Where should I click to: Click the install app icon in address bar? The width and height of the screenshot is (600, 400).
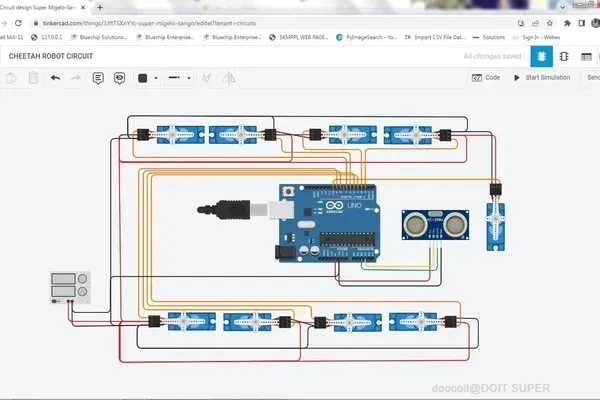[x=521, y=23]
